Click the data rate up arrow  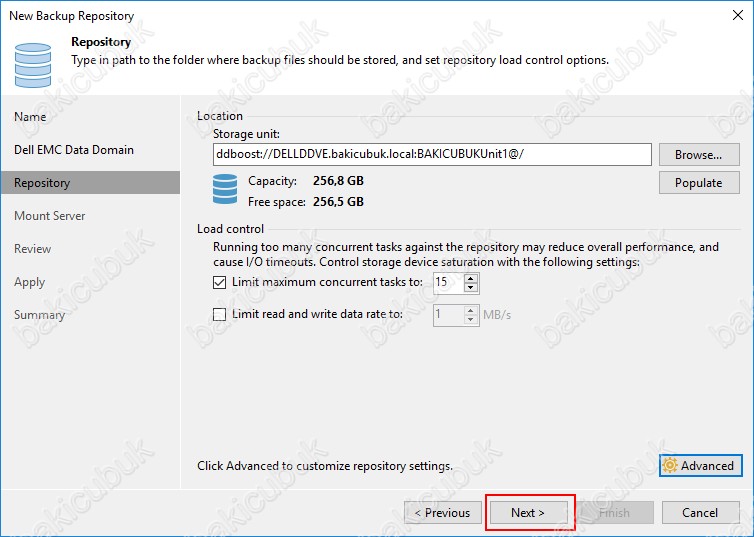[x=471, y=311]
